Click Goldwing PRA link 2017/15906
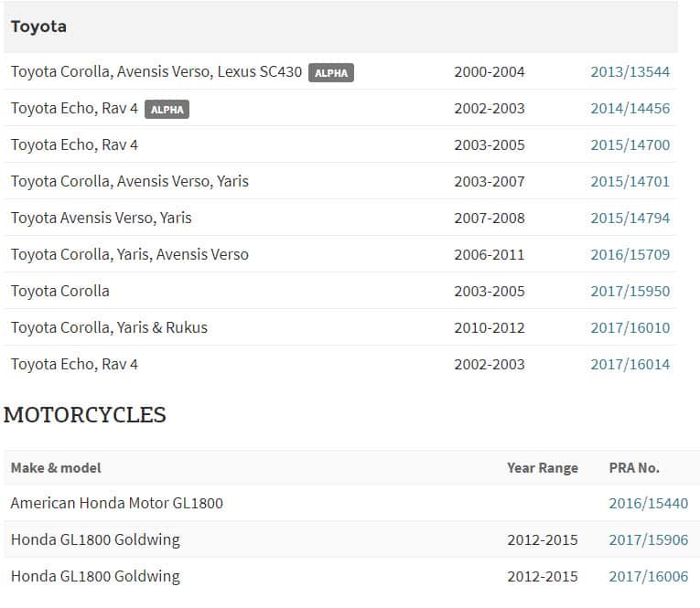 pos(648,539)
